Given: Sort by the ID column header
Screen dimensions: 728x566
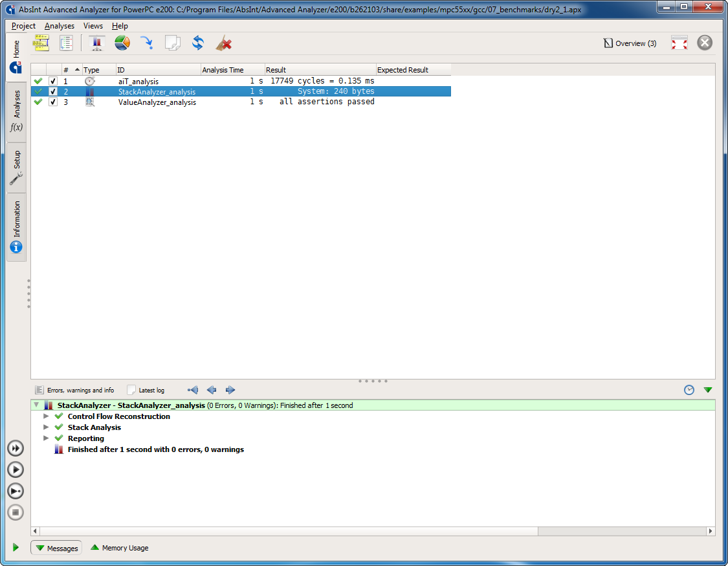Looking at the screenshot, I should click(x=159, y=70).
